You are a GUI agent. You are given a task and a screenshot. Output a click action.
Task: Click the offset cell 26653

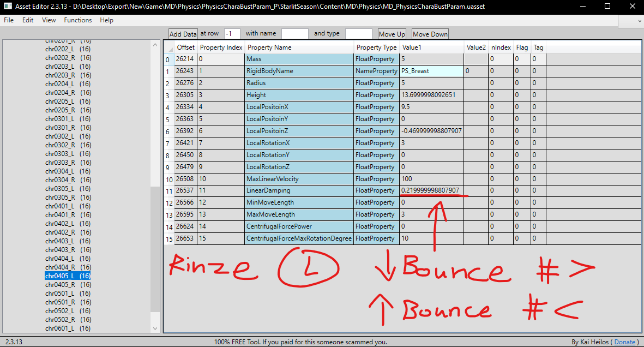[x=185, y=238]
